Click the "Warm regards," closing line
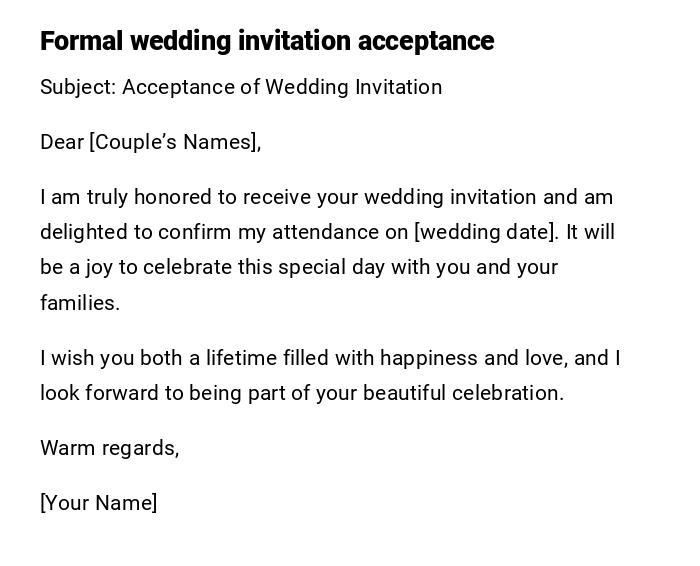 [x=109, y=448]
